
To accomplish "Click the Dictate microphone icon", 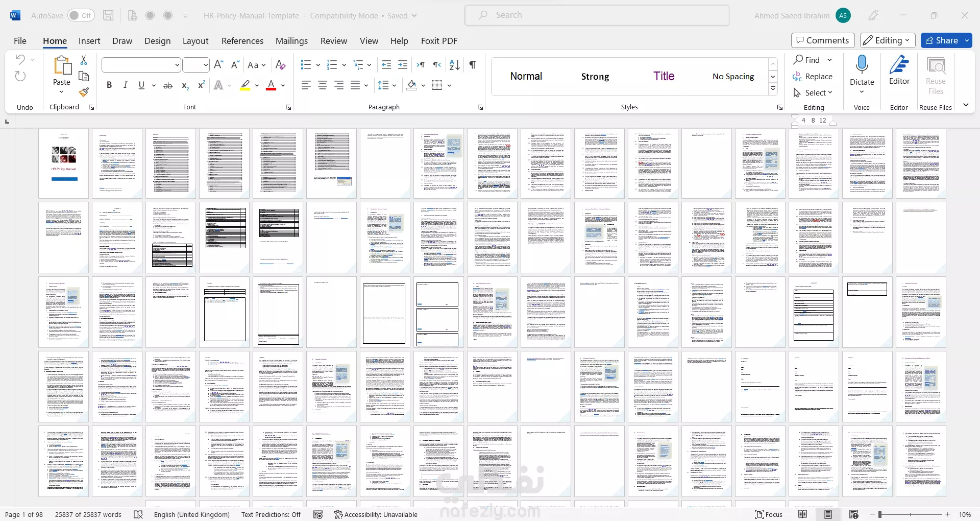I will [862, 65].
